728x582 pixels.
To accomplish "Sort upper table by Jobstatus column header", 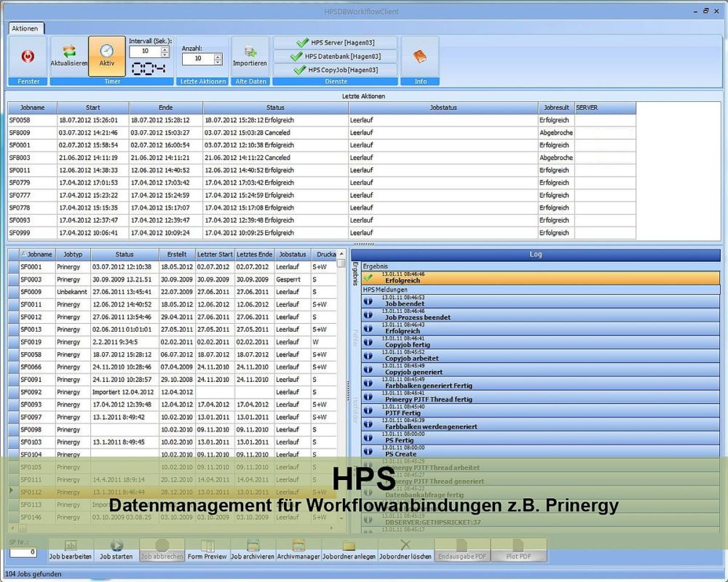I will 443,108.
